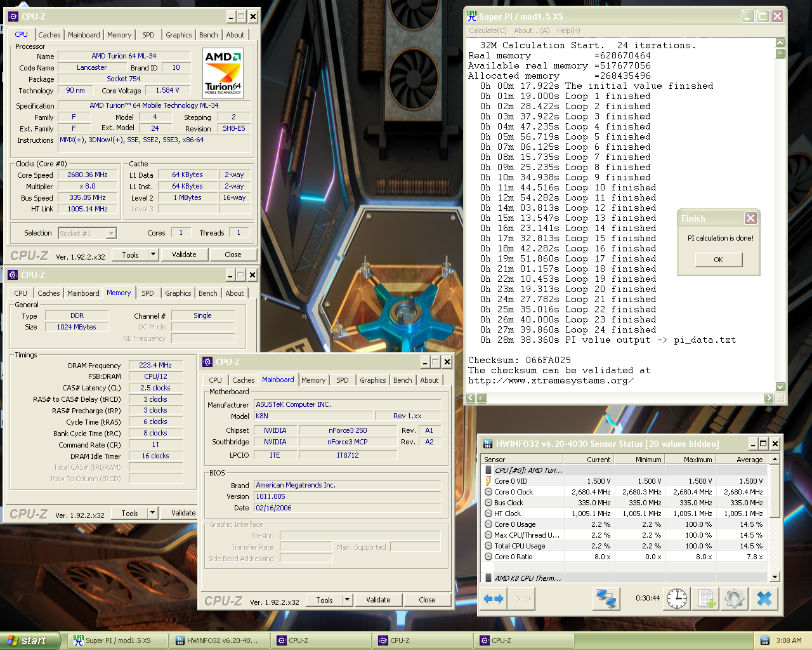Switch to Super PI taskbar item

(x=117, y=640)
